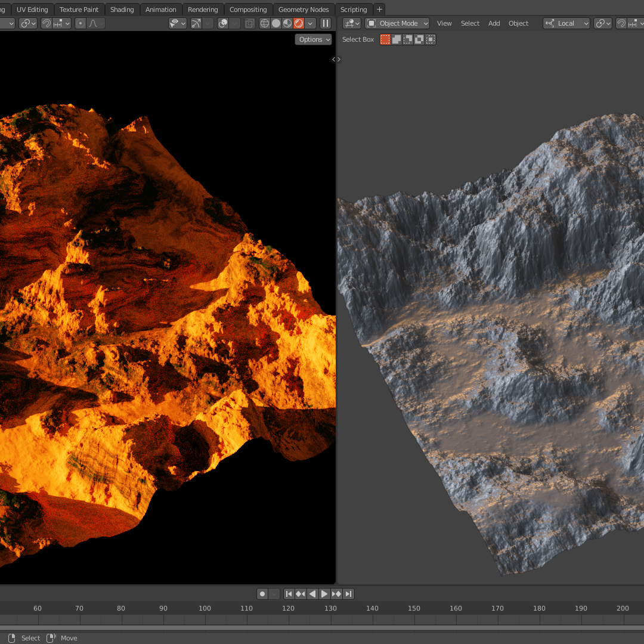Choose Subtract from selection mode
This screenshot has width=644, height=644.
408,39
